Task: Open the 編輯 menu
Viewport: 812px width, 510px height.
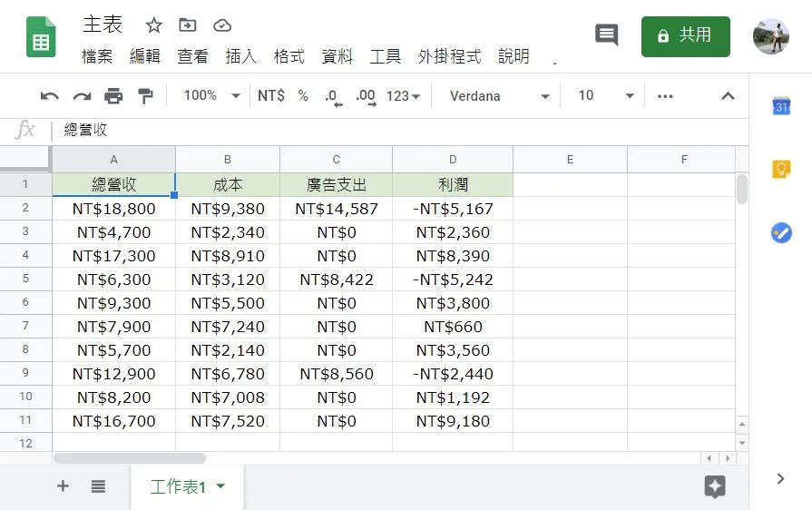Action: tap(145, 56)
